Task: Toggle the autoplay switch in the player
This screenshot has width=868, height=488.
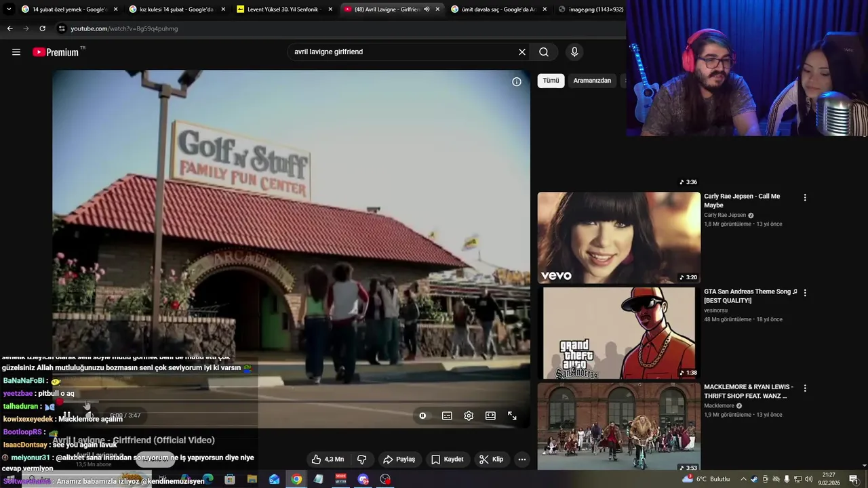Action: [x=422, y=415]
